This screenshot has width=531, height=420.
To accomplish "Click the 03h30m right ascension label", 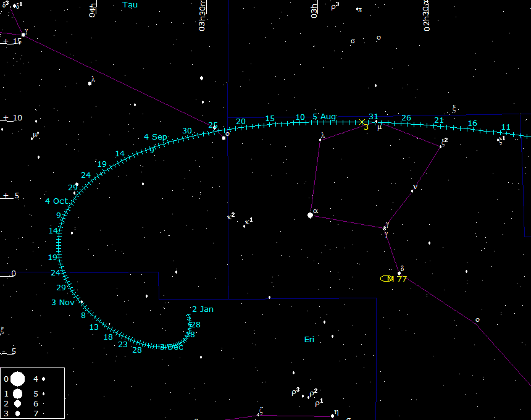I will 202,16.
